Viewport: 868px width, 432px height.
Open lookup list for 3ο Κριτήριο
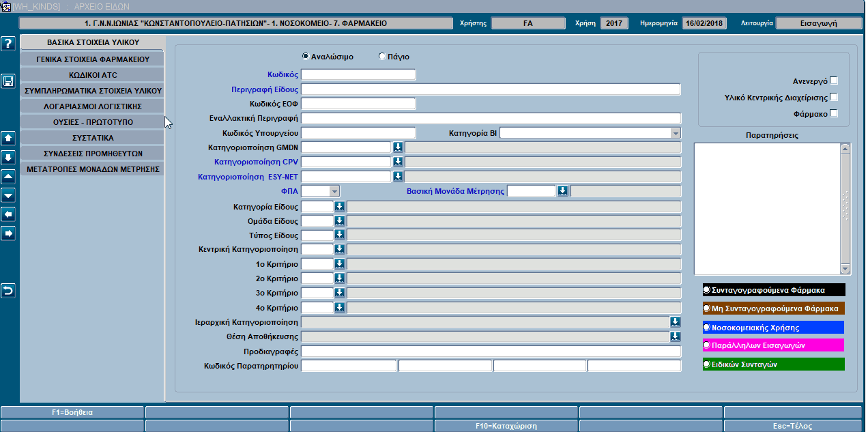click(x=340, y=293)
